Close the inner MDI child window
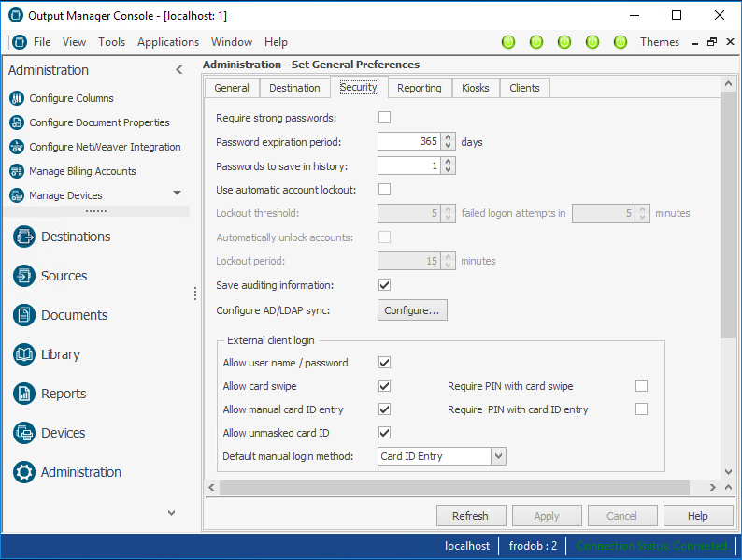 click(x=730, y=42)
